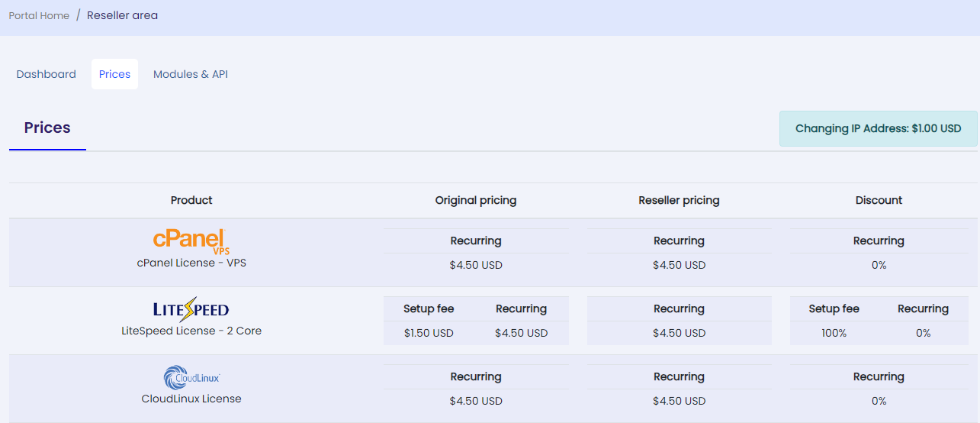The width and height of the screenshot is (980, 423).
Task: Click LiteSpeed 100% setup fee discount
Action: point(834,333)
